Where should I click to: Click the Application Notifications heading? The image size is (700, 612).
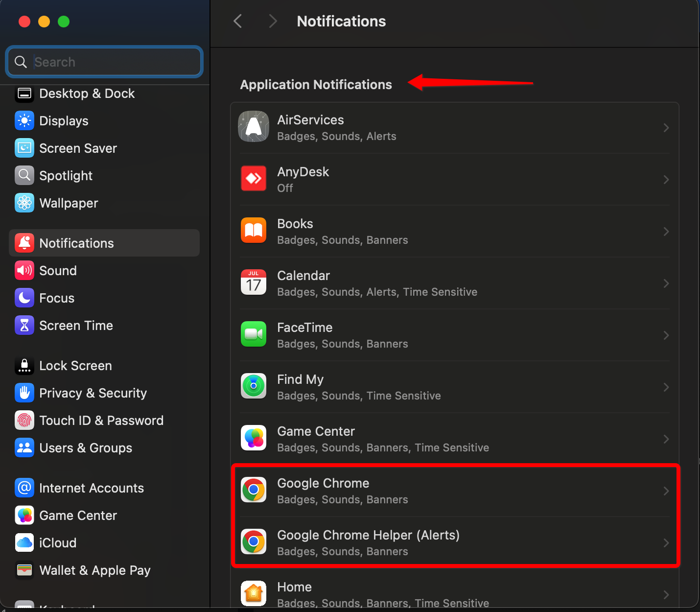coord(316,84)
